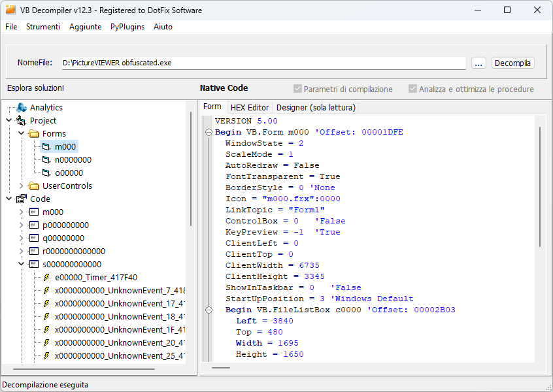Switch to the HEX Editor tab
The width and height of the screenshot is (553, 392).
(249, 108)
